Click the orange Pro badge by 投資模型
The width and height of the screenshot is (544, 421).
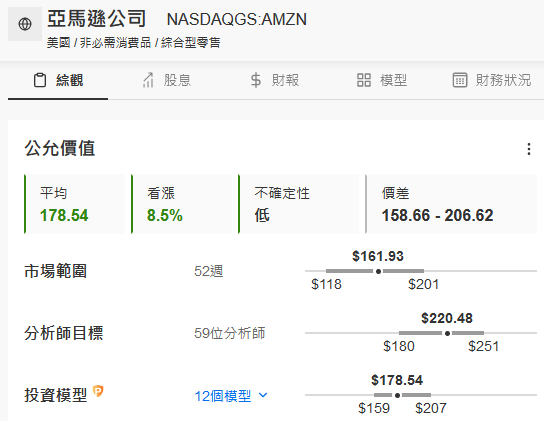point(98,391)
